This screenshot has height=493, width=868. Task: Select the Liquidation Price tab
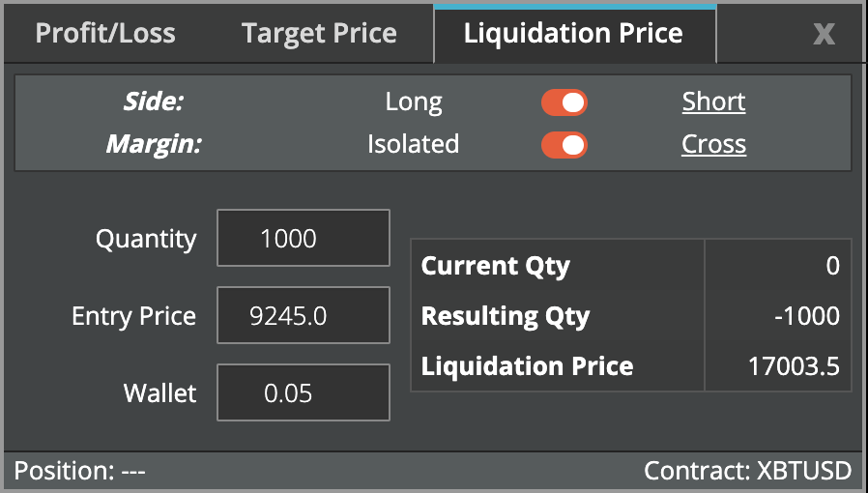click(573, 34)
